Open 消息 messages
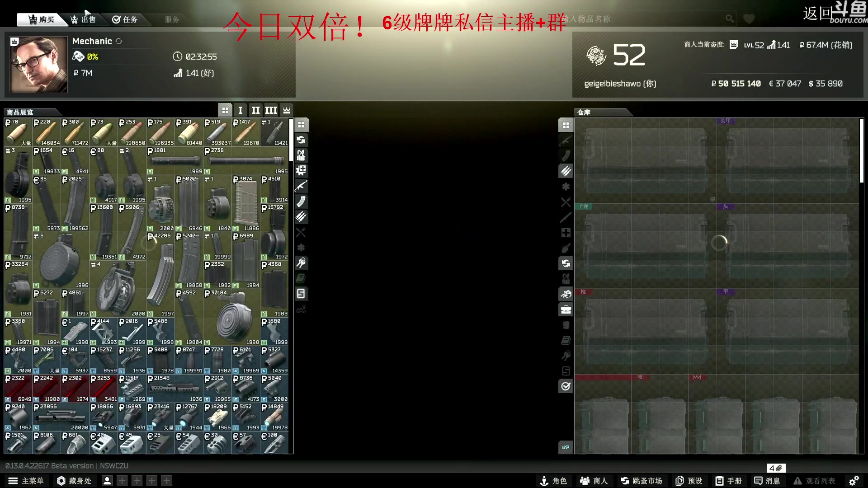The height and width of the screenshot is (488, 868). pos(767,481)
